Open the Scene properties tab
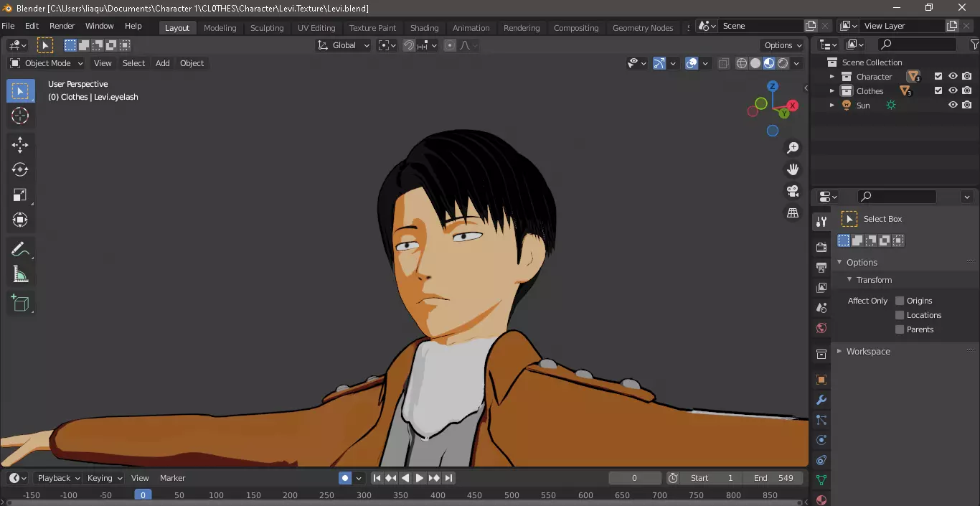The width and height of the screenshot is (980, 506). [821, 307]
